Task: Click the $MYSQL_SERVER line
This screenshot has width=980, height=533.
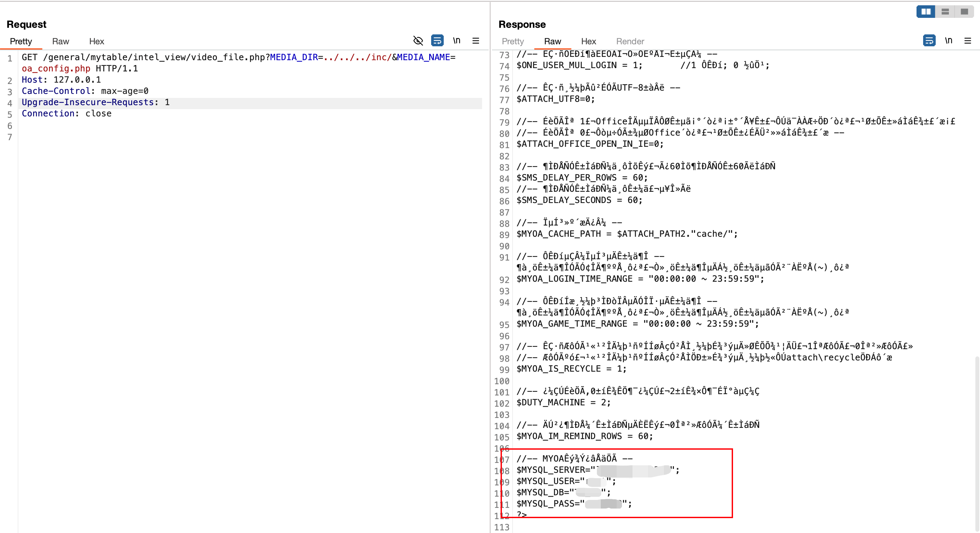Action: coord(598,470)
